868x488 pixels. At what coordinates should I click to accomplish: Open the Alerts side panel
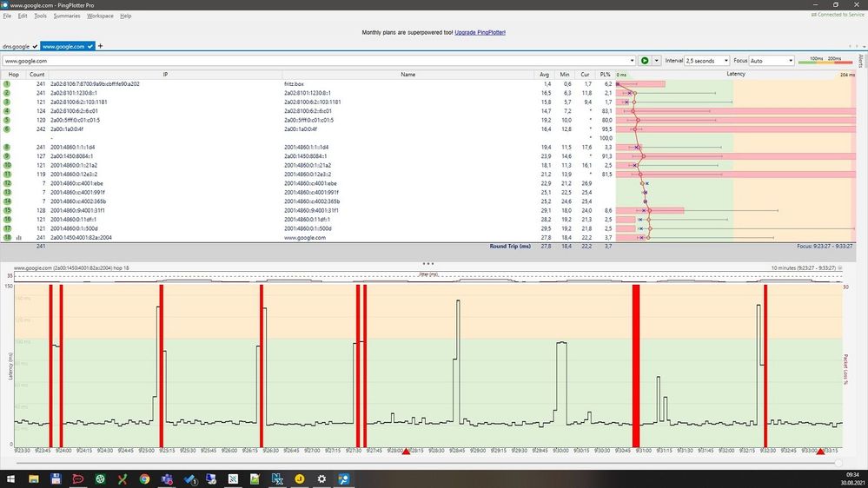(x=861, y=60)
